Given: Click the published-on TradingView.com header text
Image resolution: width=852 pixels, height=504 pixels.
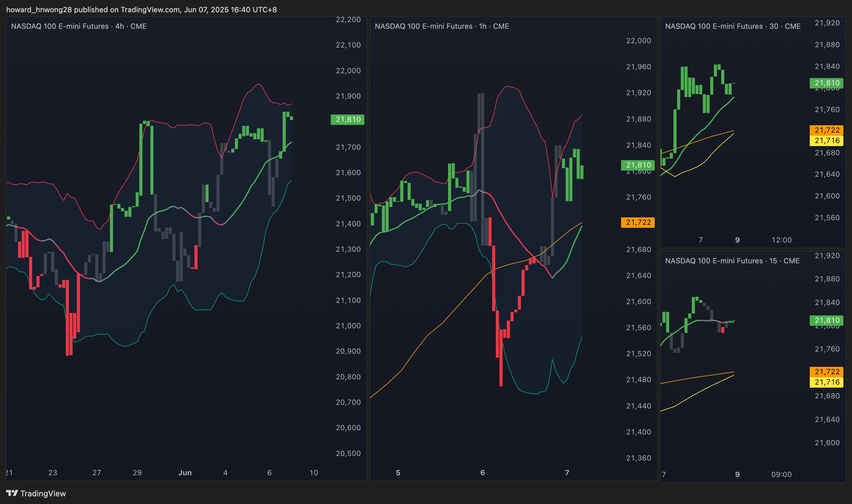Looking at the screenshot, I should tap(141, 9).
